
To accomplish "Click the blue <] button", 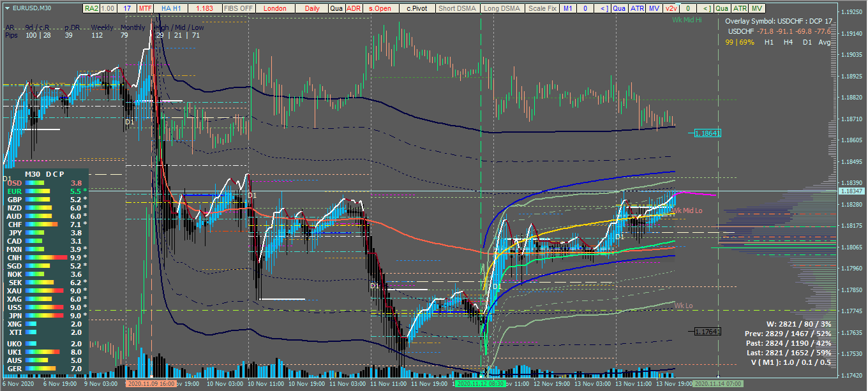I will (x=603, y=8).
